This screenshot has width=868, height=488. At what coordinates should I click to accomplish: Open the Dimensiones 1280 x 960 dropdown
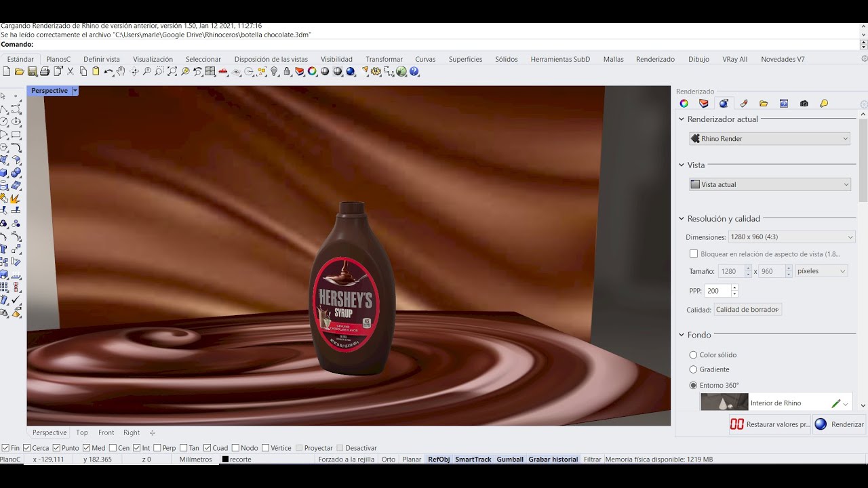pyautogui.click(x=791, y=237)
